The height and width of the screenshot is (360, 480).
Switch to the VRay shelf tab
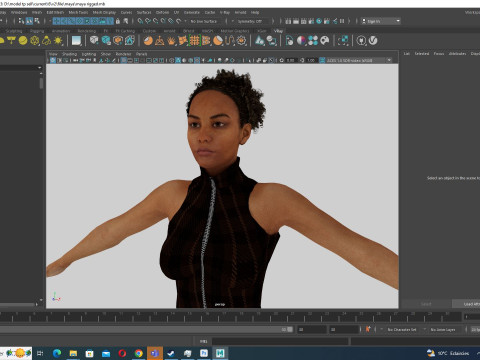[x=278, y=31]
